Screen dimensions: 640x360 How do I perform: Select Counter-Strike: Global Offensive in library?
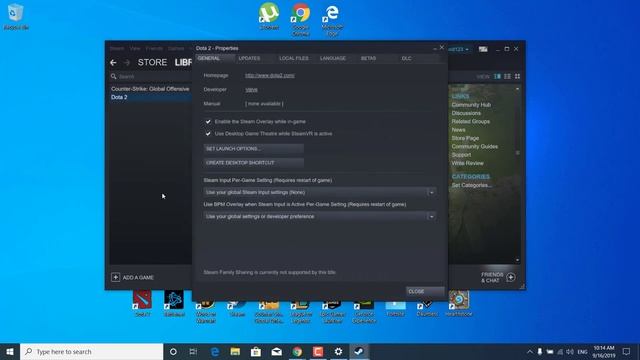pyautogui.click(x=150, y=89)
